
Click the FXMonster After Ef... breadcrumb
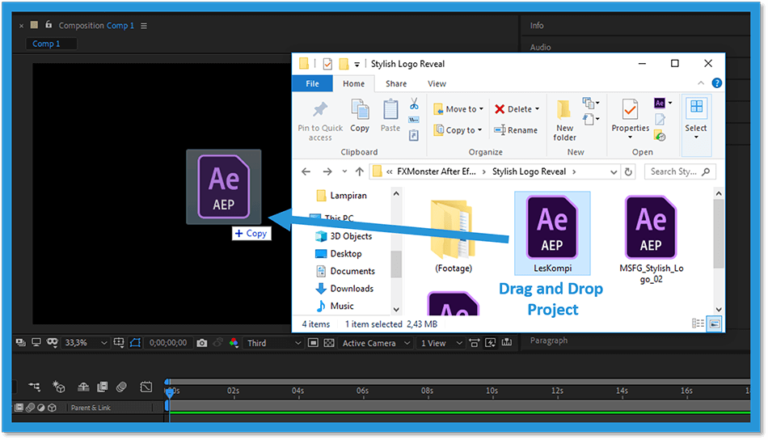coord(436,171)
